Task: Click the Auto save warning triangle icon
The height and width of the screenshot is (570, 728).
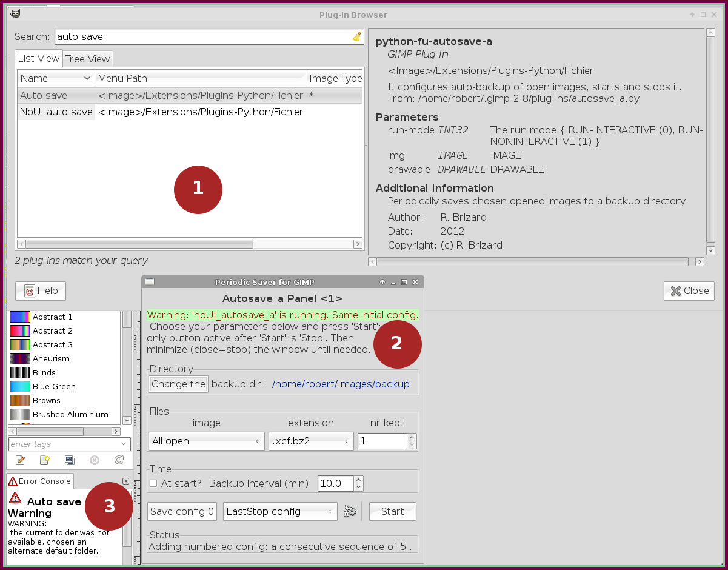Action: tap(15, 499)
